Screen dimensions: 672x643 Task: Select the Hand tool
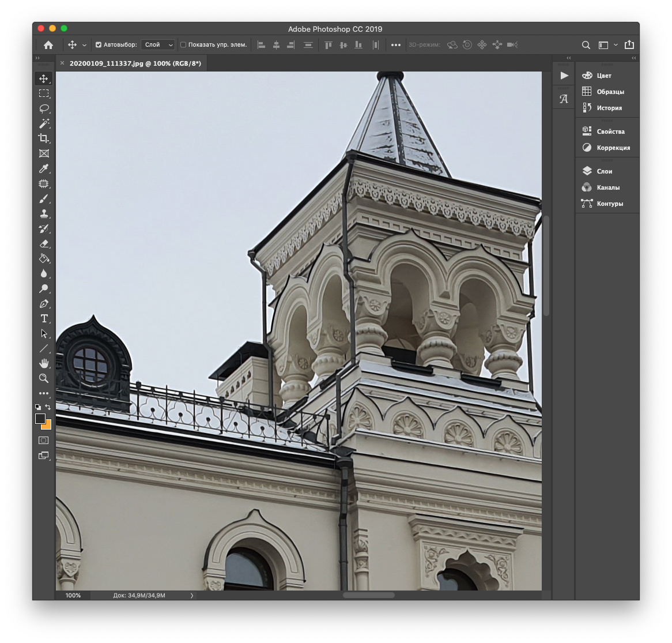[x=44, y=363]
